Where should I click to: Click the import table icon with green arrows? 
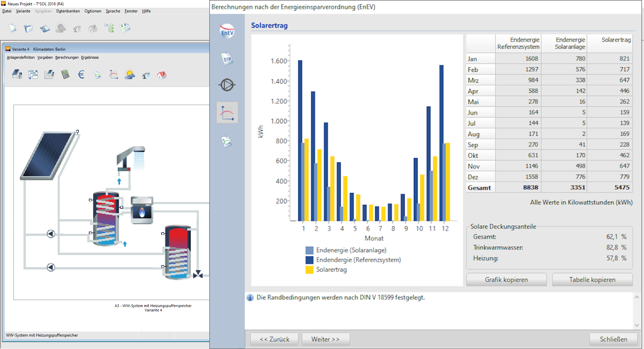point(125,28)
